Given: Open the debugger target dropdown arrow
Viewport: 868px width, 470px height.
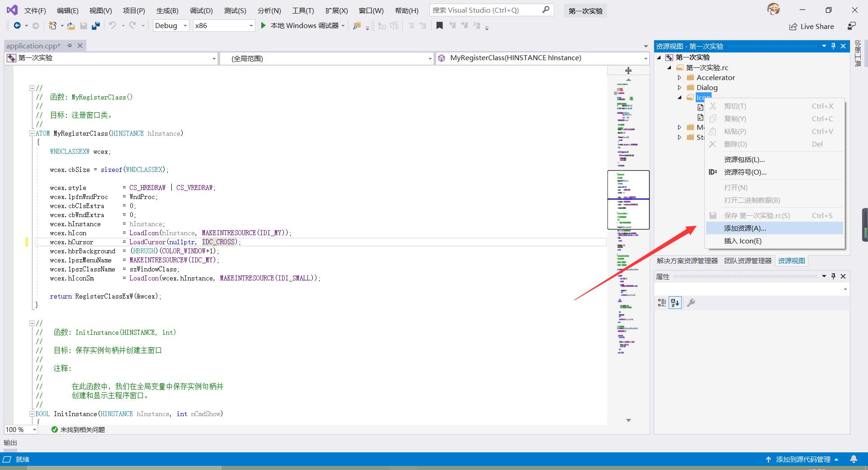Looking at the screenshot, I should click(343, 26).
